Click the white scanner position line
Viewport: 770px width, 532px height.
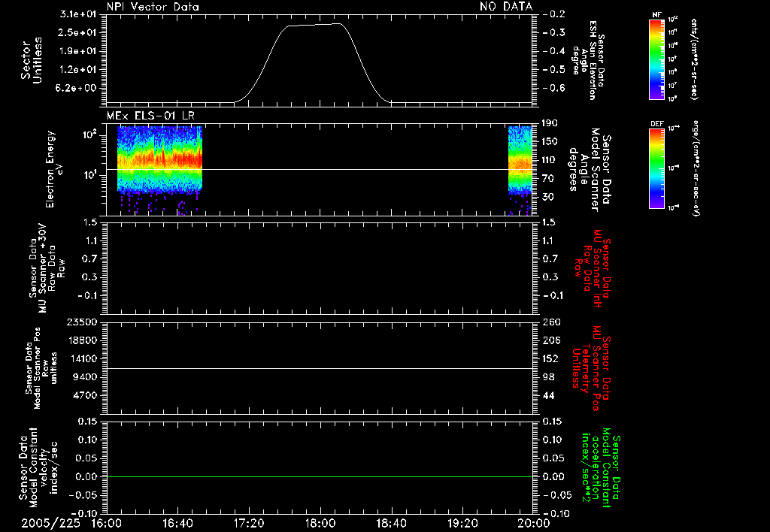tap(320, 368)
